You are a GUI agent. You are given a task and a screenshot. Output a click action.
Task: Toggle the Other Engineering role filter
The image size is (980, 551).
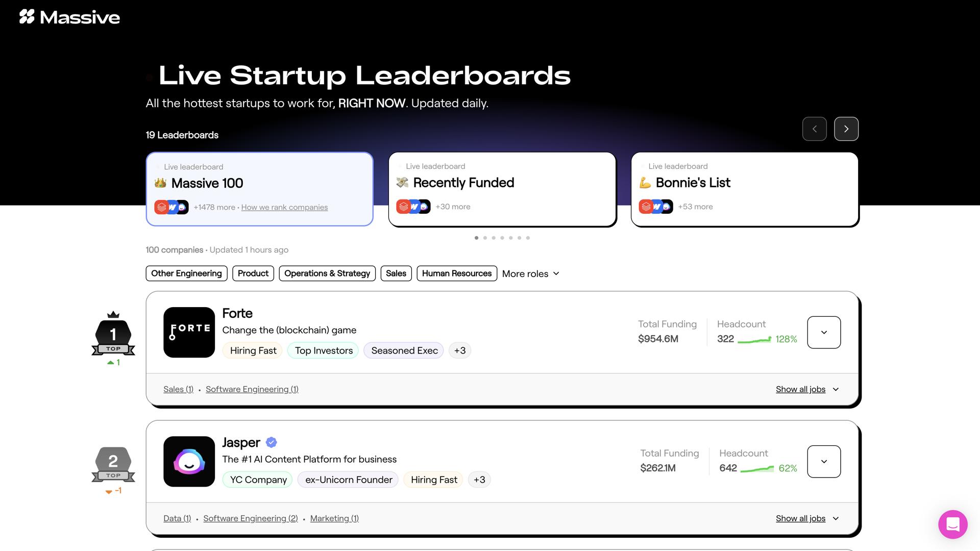pos(186,273)
